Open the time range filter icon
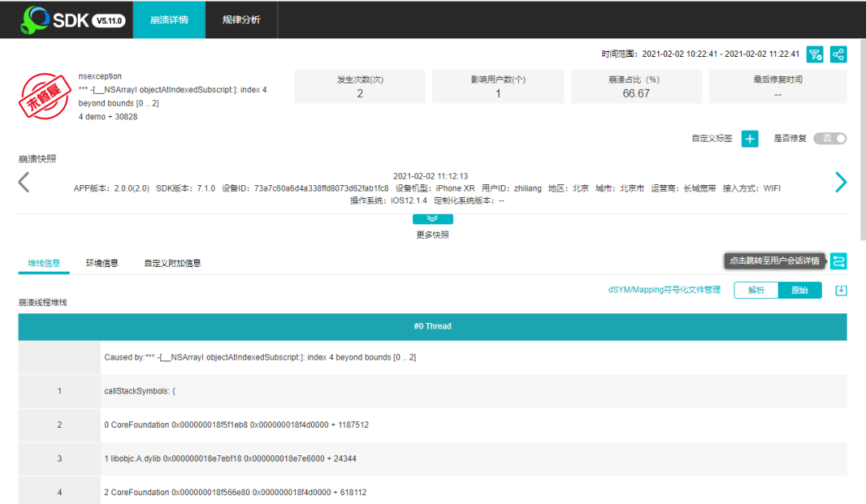Screen dimensions: 866x504 (x=815, y=54)
